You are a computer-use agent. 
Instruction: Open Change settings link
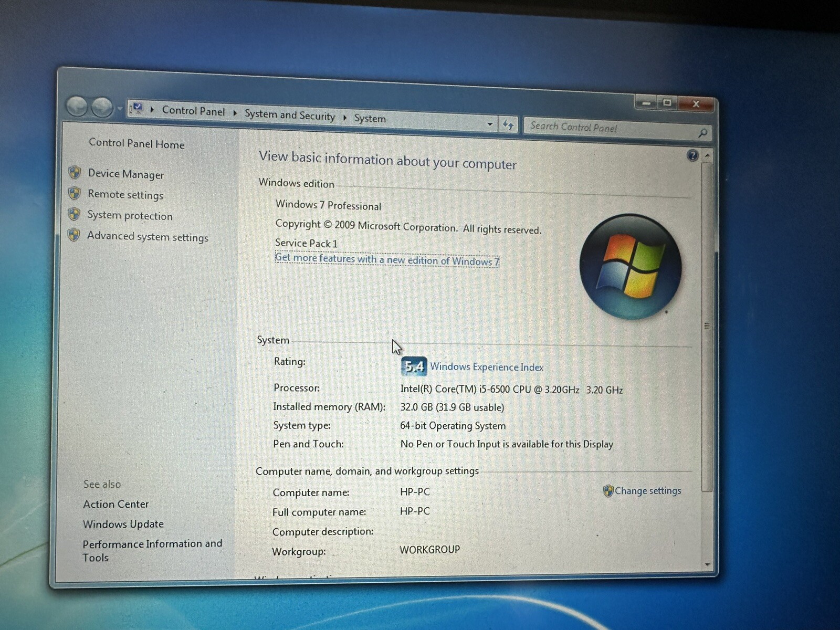pyautogui.click(x=648, y=491)
